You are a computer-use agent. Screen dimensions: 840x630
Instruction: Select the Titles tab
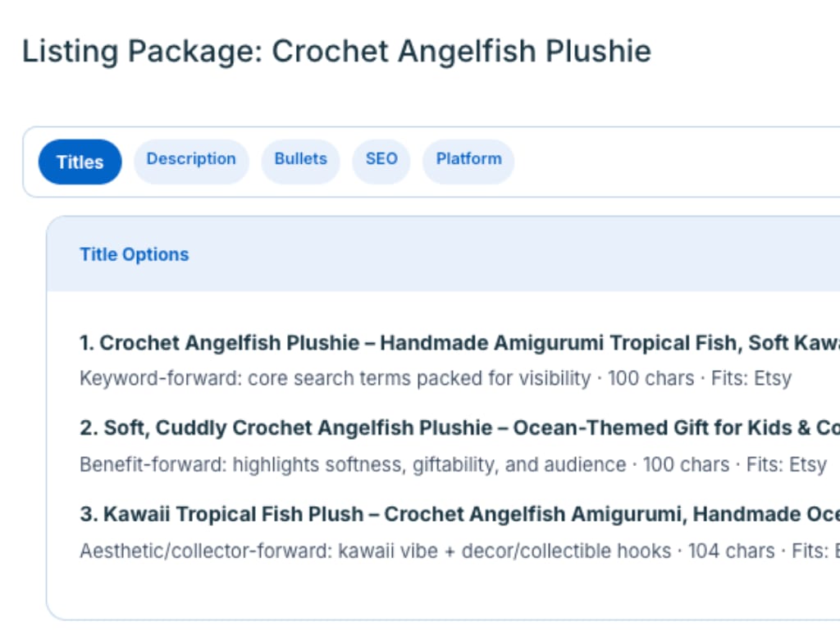[80, 162]
